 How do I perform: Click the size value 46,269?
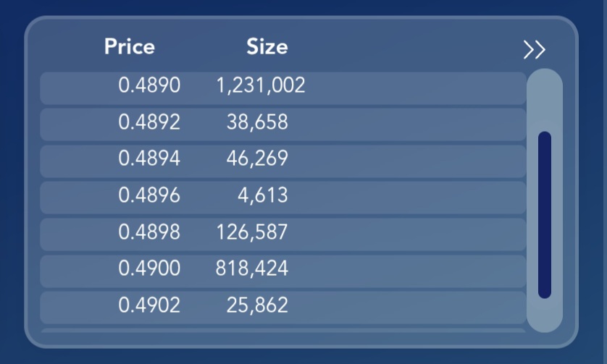(x=257, y=158)
